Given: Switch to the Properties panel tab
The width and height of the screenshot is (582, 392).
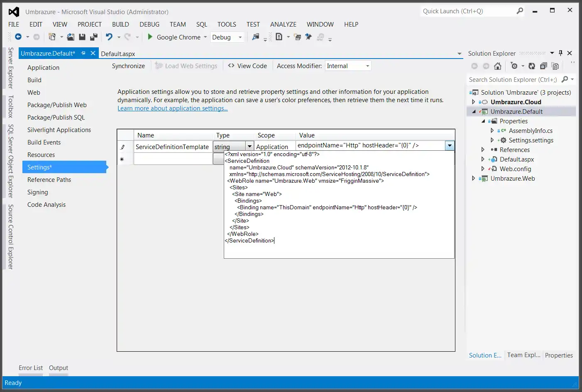Looking at the screenshot, I should [x=559, y=355].
